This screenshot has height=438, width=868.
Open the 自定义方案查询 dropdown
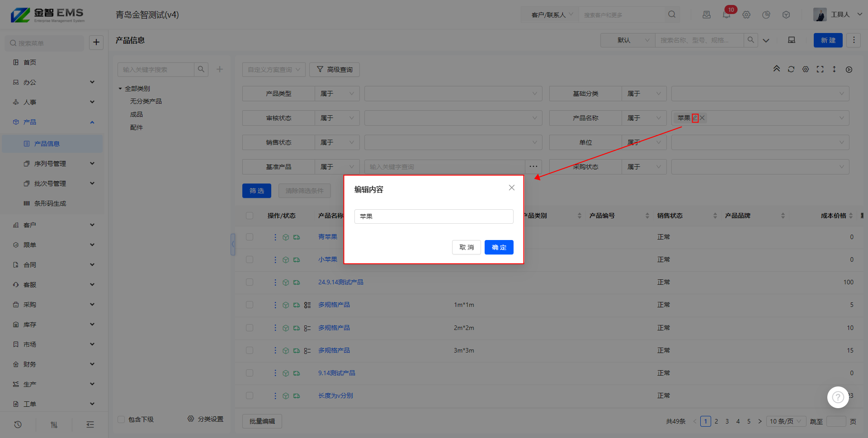click(x=274, y=70)
